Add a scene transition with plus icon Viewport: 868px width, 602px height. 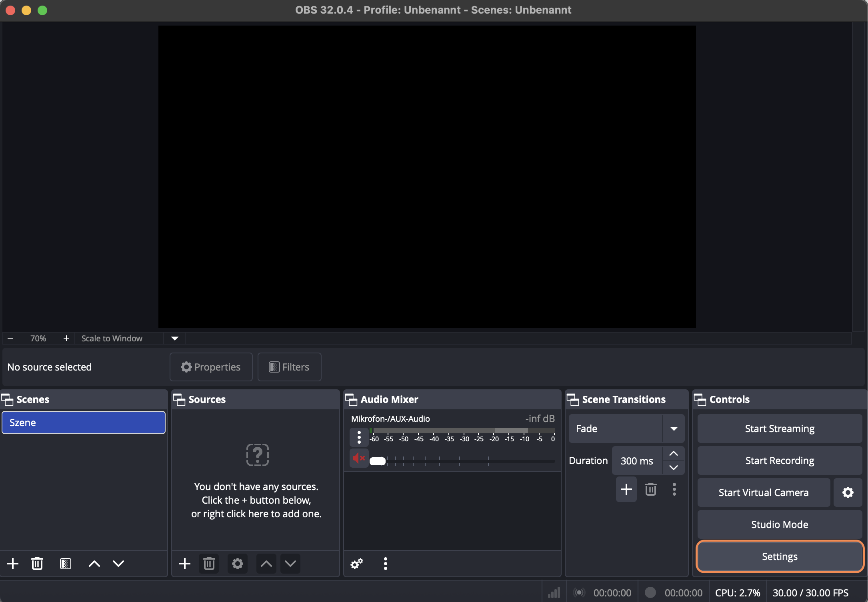pos(626,489)
